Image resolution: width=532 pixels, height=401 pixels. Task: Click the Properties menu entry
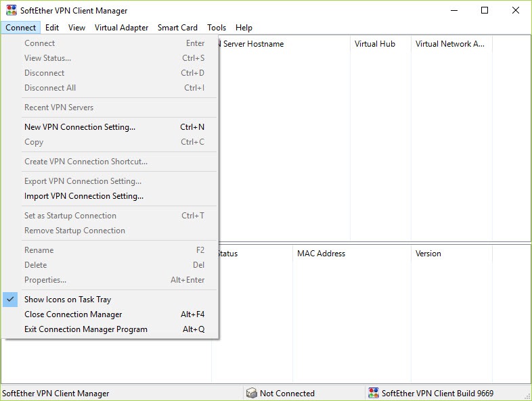pos(110,280)
